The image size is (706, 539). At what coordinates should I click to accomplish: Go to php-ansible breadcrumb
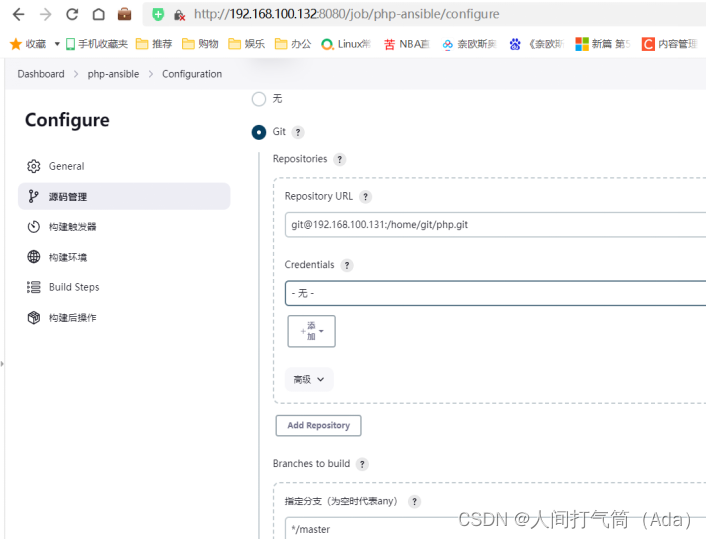pos(113,74)
